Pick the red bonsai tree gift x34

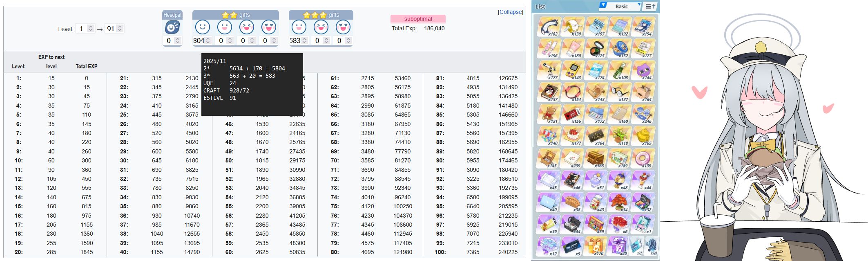tap(619, 202)
